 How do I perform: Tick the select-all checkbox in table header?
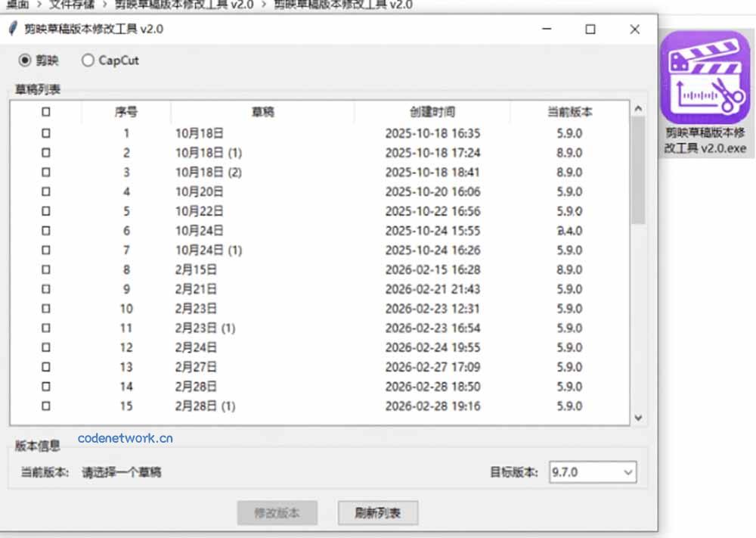[46, 112]
